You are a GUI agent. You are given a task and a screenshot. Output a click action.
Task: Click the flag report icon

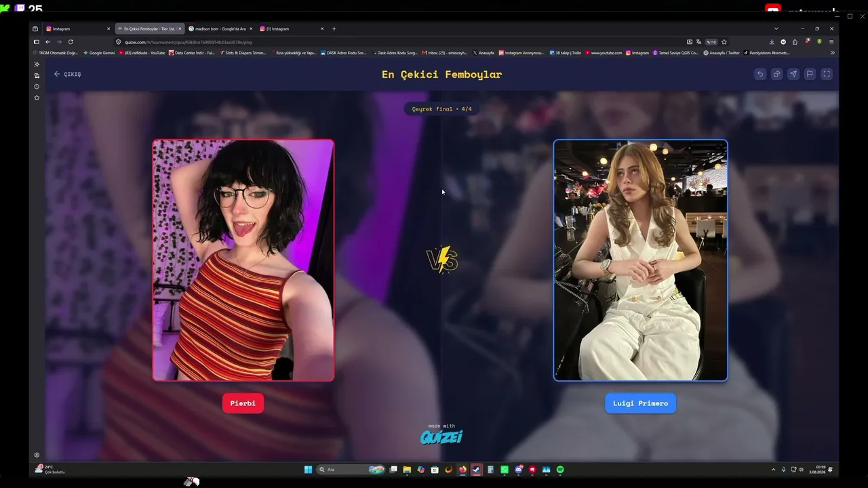pyautogui.click(x=810, y=74)
